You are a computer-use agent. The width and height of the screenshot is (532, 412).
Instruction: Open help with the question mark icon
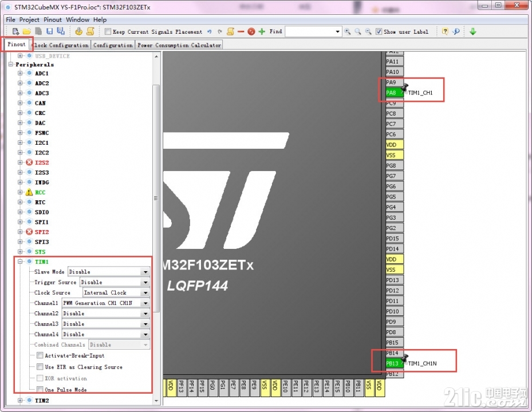point(445,31)
